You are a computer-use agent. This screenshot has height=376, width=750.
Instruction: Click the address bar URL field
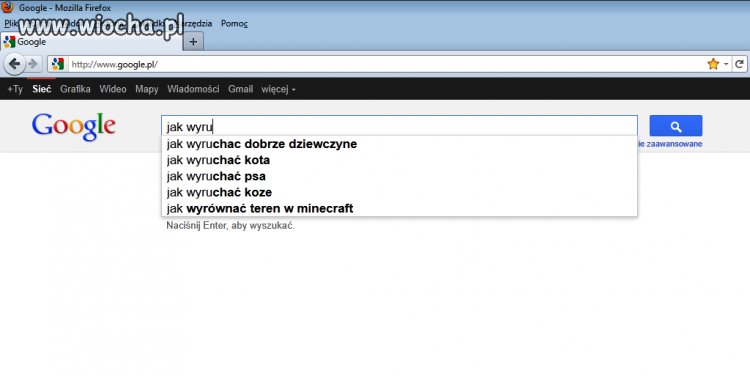[x=386, y=64]
